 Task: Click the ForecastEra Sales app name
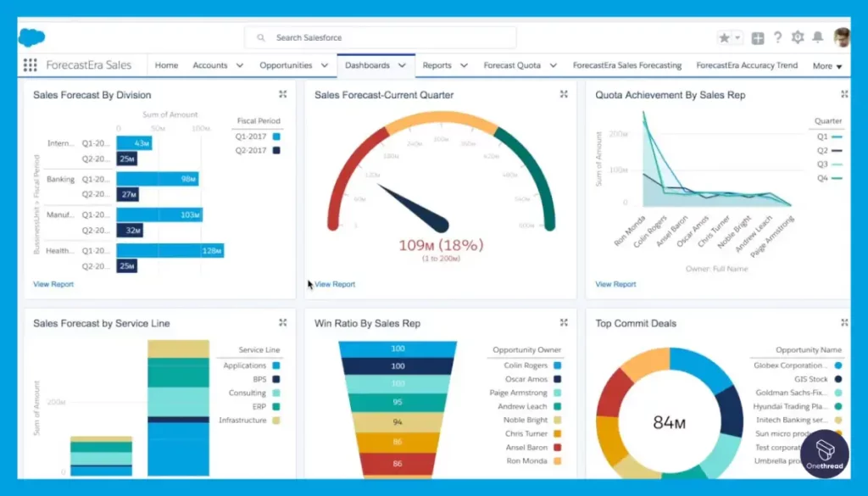tap(88, 65)
